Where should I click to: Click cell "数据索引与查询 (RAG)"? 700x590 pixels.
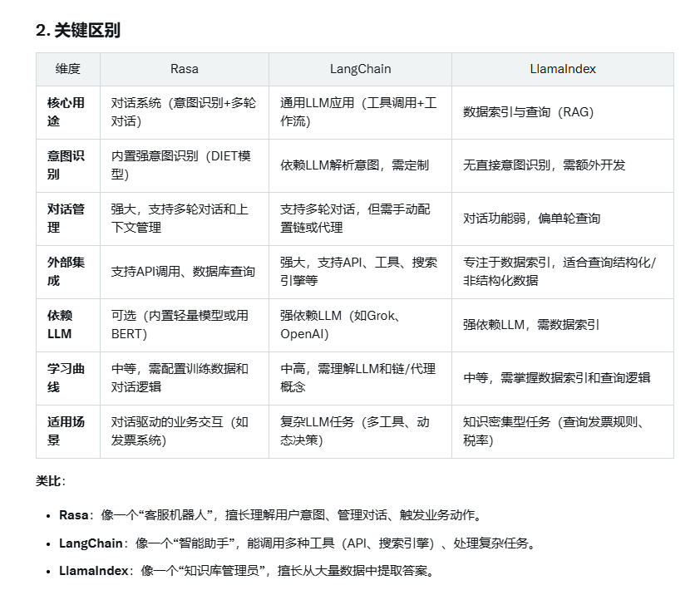563,112
